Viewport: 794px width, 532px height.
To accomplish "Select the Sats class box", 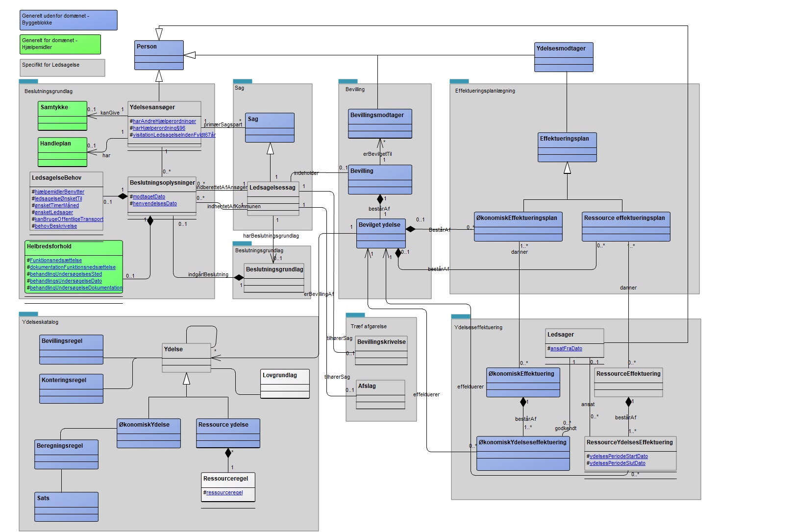I will tap(66, 507).
